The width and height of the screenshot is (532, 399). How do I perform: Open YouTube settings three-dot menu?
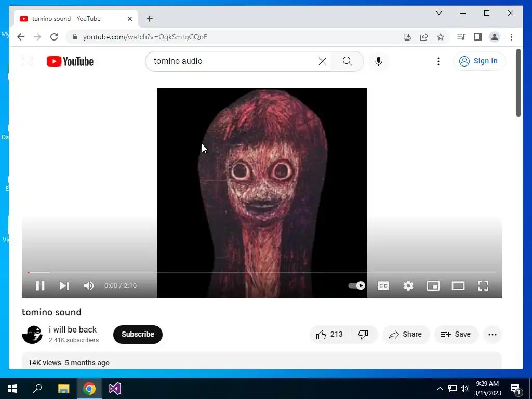click(x=438, y=61)
